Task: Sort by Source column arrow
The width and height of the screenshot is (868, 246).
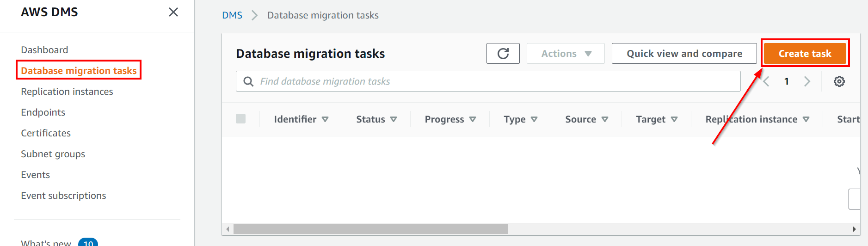Action: pyautogui.click(x=605, y=119)
